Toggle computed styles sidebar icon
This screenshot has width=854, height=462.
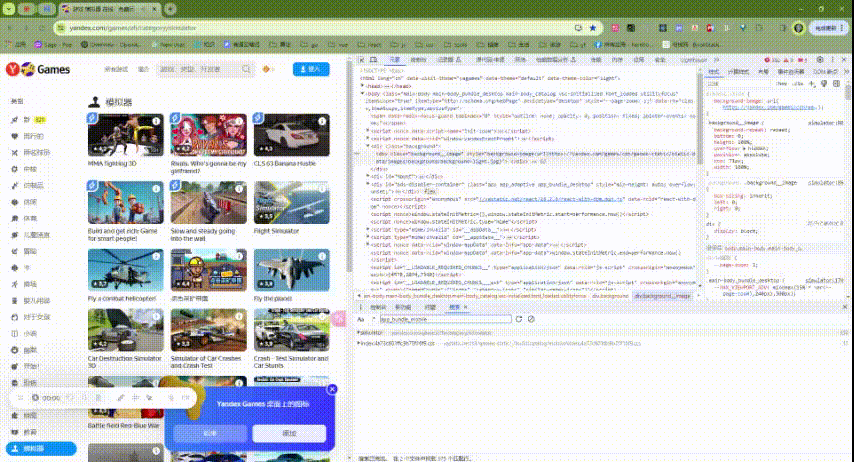pos(837,84)
